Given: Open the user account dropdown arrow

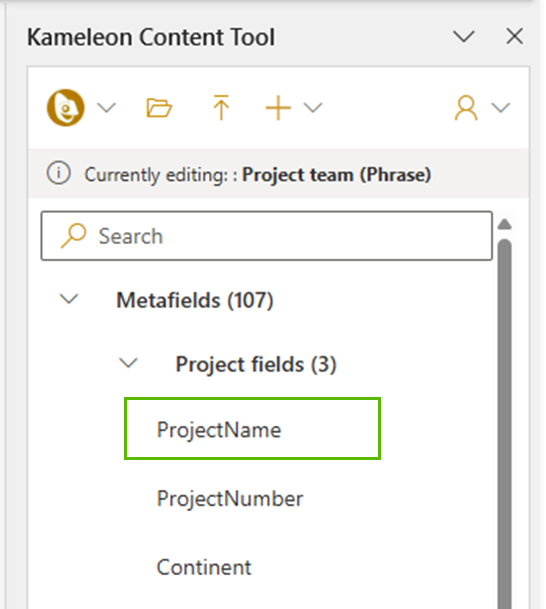Looking at the screenshot, I should tap(501, 108).
